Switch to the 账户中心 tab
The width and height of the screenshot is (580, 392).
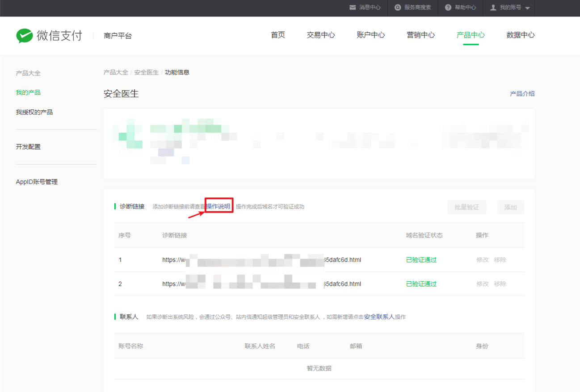pos(371,35)
